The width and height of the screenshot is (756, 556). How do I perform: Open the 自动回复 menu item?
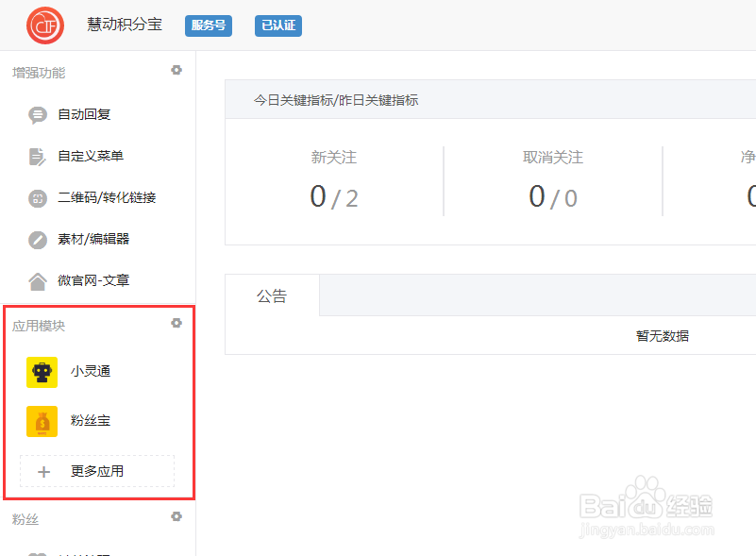84,115
